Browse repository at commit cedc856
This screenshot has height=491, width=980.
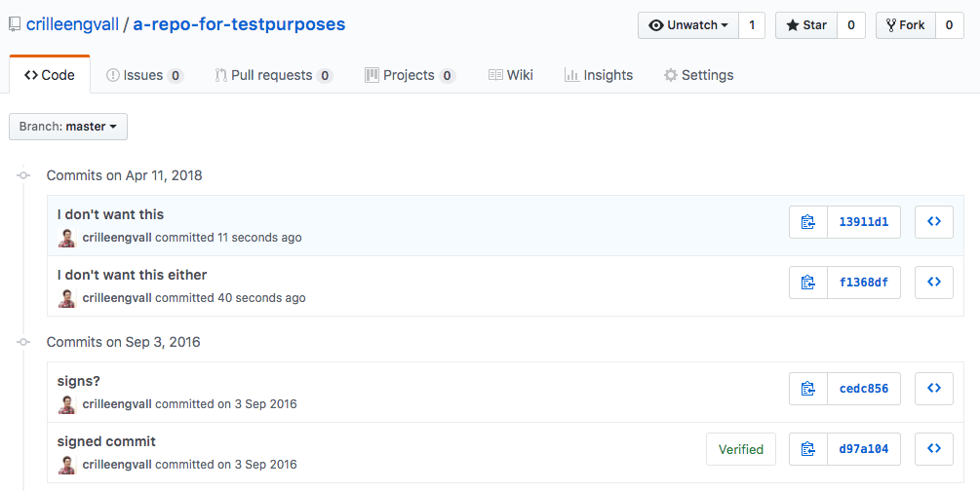tap(934, 389)
